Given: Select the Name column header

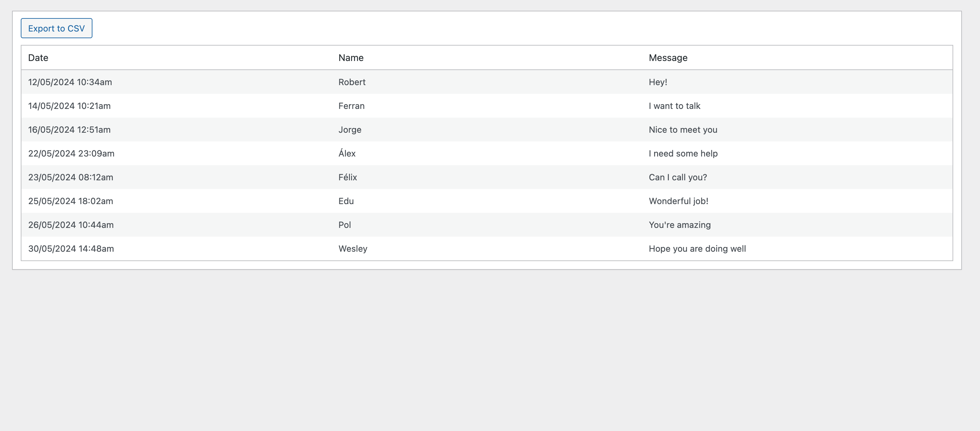Looking at the screenshot, I should (x=351, y=58).
